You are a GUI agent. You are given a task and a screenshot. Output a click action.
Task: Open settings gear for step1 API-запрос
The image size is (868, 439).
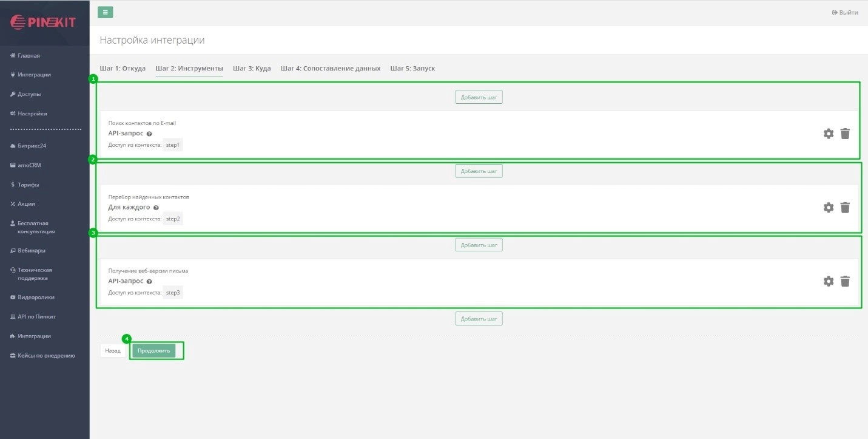tap(828, 134)
